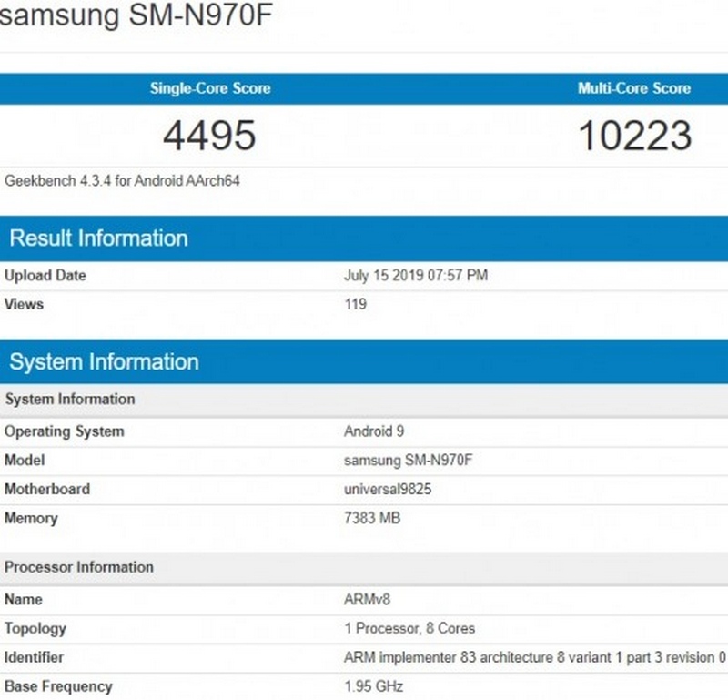
Task: Click the blue System Information section header
Action: click(x=364, y=362)
